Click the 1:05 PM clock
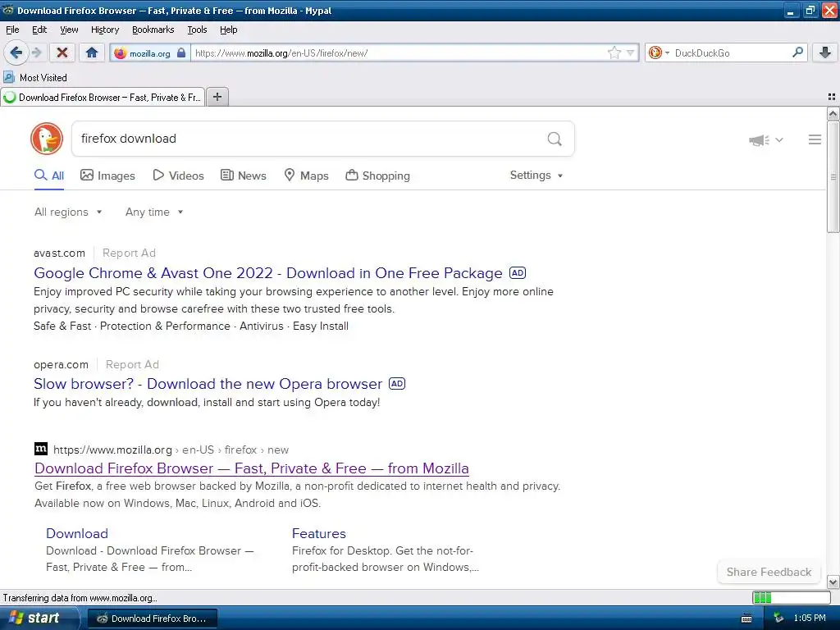 point(810,618)
